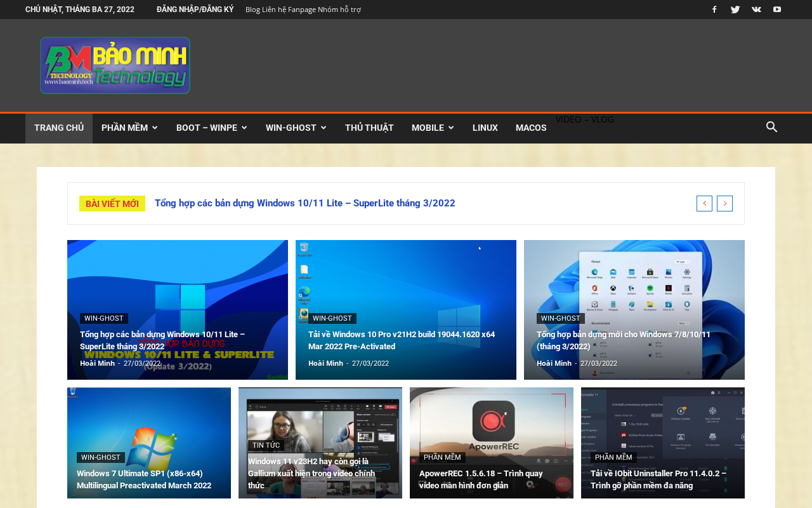The image size is (812, 508).
Task: Open title 'Windows 11 v23H2 hay còn gọi là Gallium'
Action: click(311, 474)
